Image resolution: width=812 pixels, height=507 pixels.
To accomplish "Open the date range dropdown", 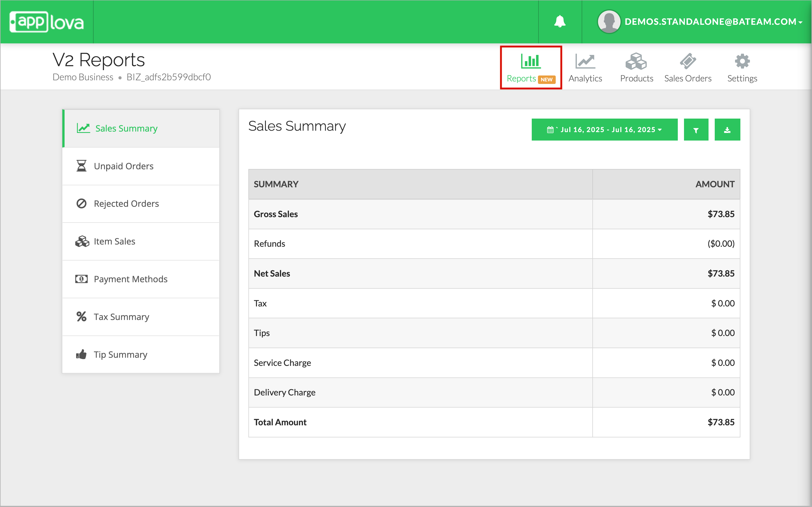I will point(604,130).
